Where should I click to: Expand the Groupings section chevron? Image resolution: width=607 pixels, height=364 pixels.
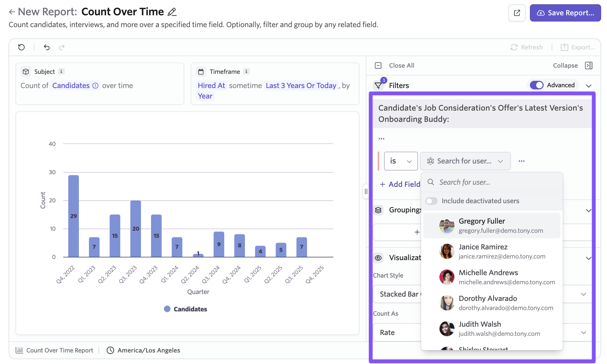tap(588, 210)
